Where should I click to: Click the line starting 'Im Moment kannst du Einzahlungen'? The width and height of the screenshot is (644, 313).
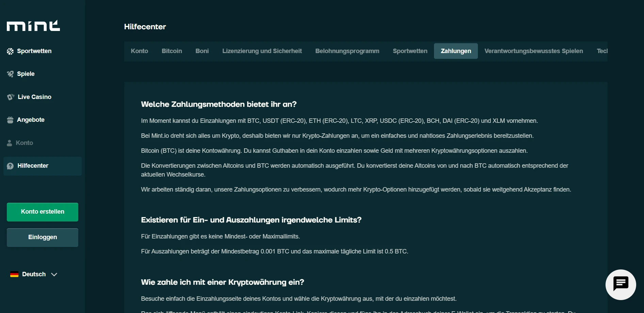(x=339, y=121)
